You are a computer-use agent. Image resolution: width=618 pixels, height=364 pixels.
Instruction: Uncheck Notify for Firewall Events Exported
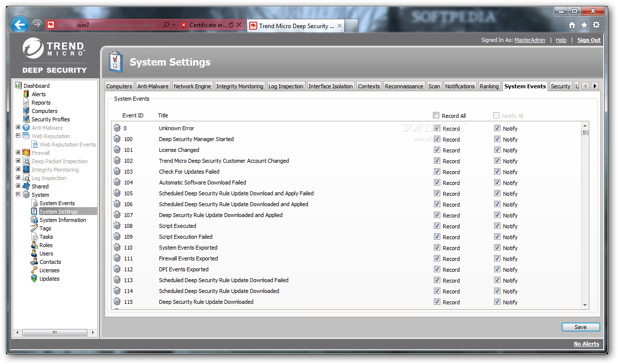[497, 258]
